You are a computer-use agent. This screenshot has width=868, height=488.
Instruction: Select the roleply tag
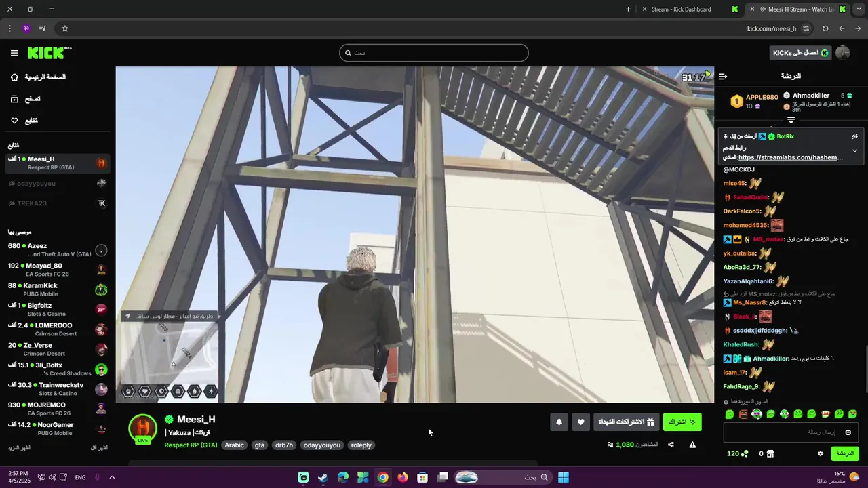point(361,445)
